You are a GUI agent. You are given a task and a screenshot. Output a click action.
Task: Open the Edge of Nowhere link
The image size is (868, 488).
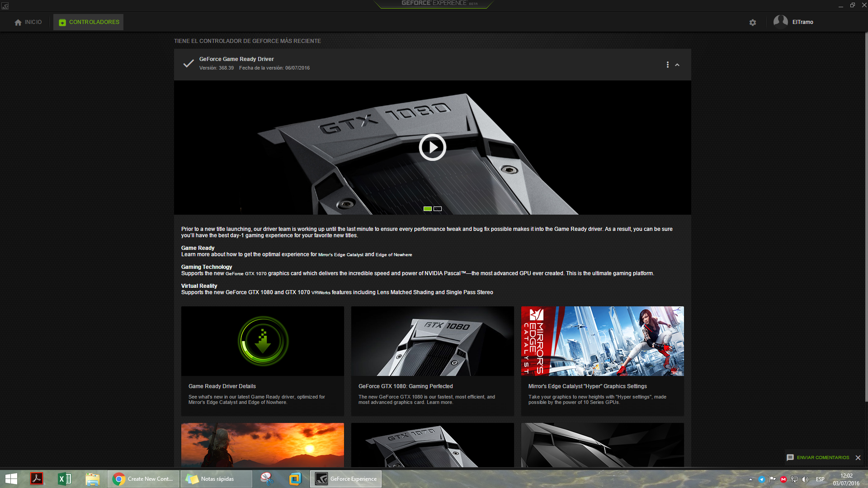coord(394,255)
